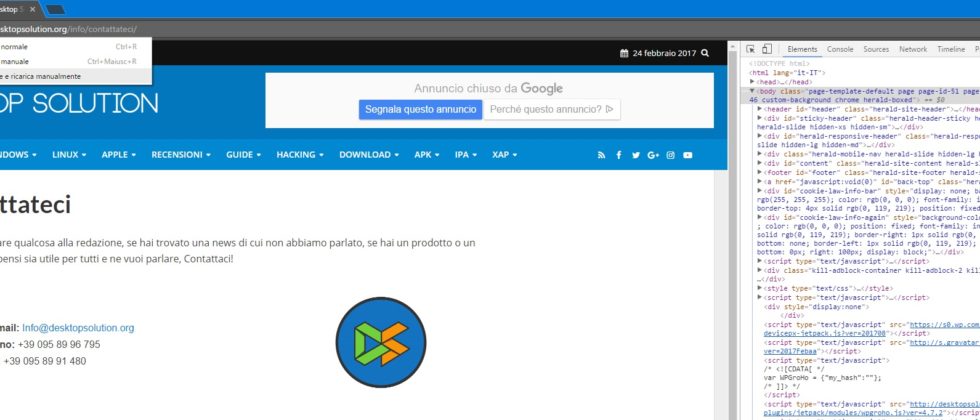Expand the herald-responsive-header div node
Image resolution: width=980 pixels, height=420 pixels.
click(759, 136)
